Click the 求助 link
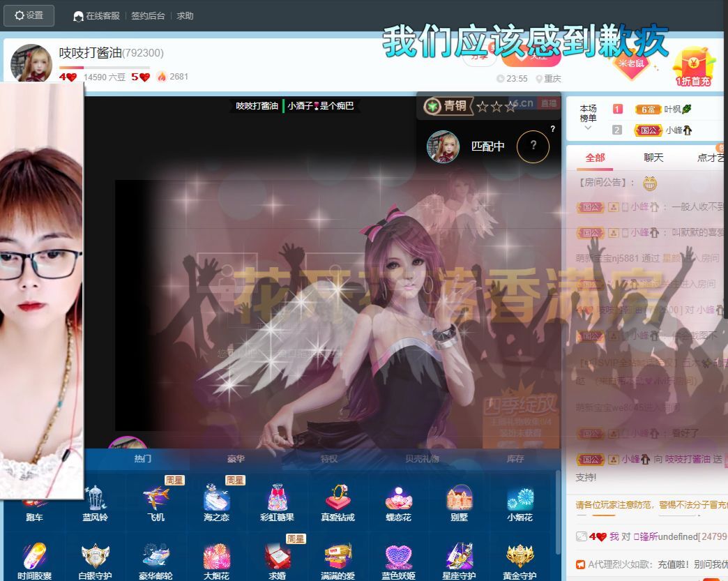 pos(185,16)
